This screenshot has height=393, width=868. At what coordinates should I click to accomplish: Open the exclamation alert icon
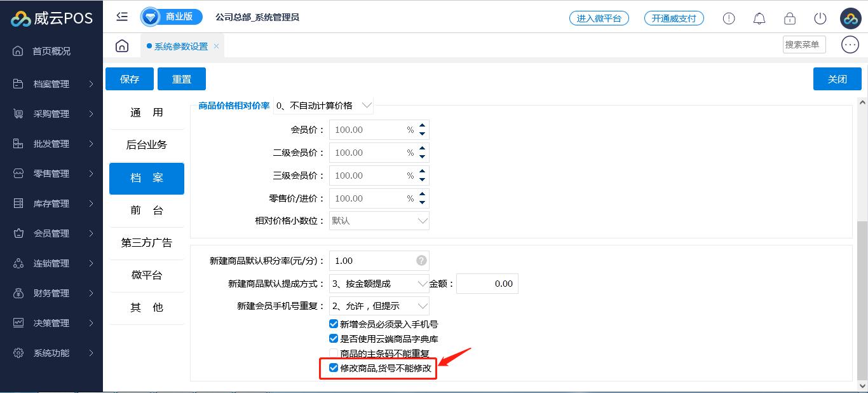pyautogui.click(x=729, y=18)
